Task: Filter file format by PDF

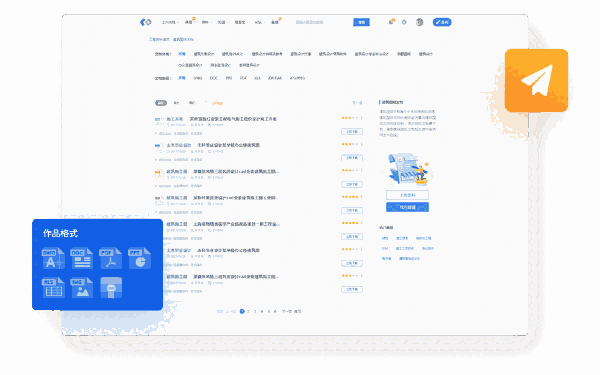Action: [243, 78]
